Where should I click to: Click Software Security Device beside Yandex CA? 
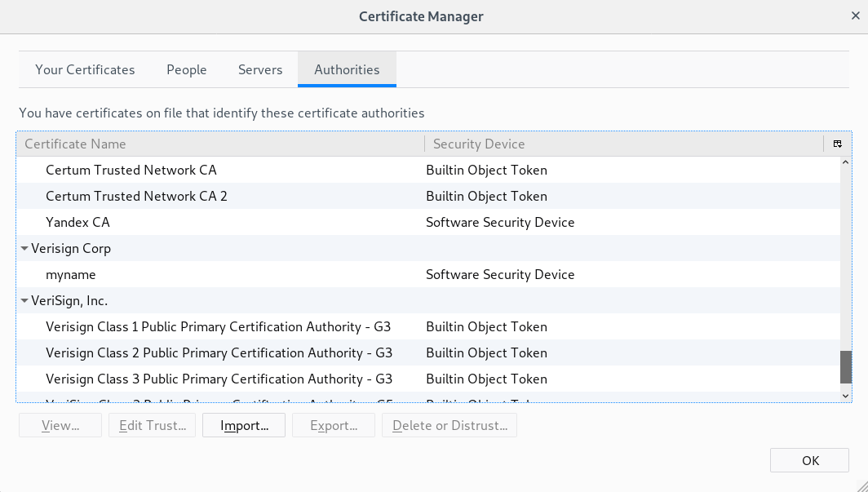tap(500, 222)
